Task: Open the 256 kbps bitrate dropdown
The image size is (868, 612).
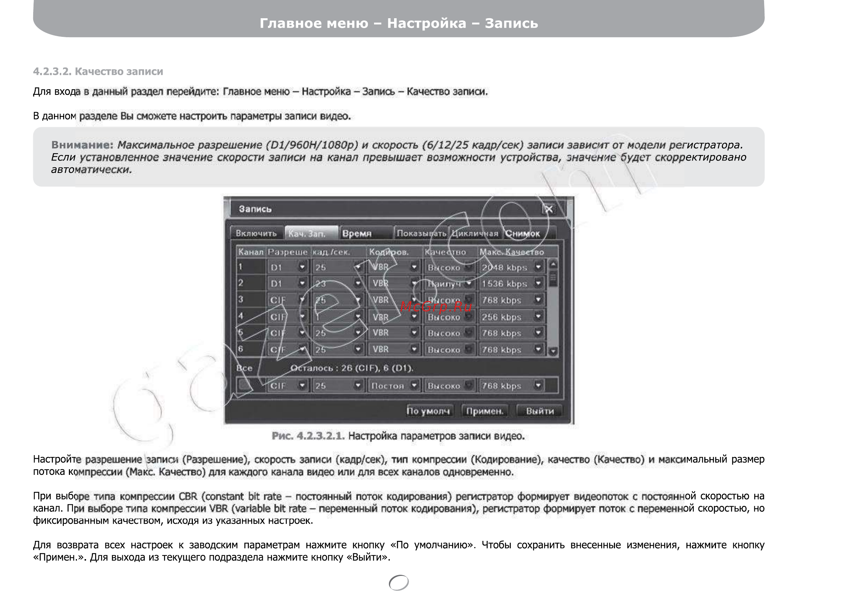Action: [x=512, y=317]
